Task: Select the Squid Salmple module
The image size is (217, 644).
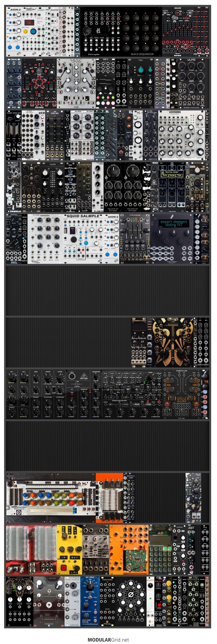Action: (x=83, y=238)
